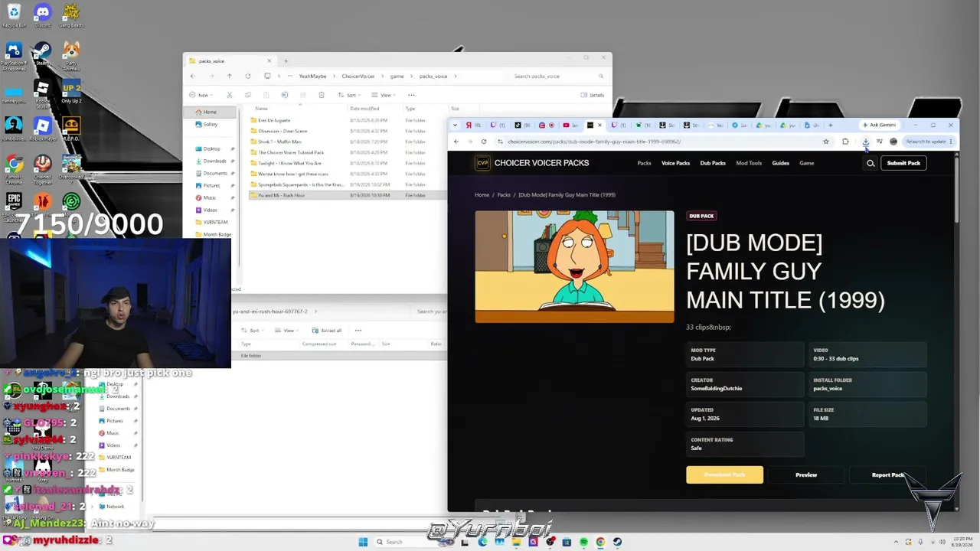Expand the breadcrumb chevron after packs_voice
980x551 pixels.
pyautogui.click(x=456, y=76)
